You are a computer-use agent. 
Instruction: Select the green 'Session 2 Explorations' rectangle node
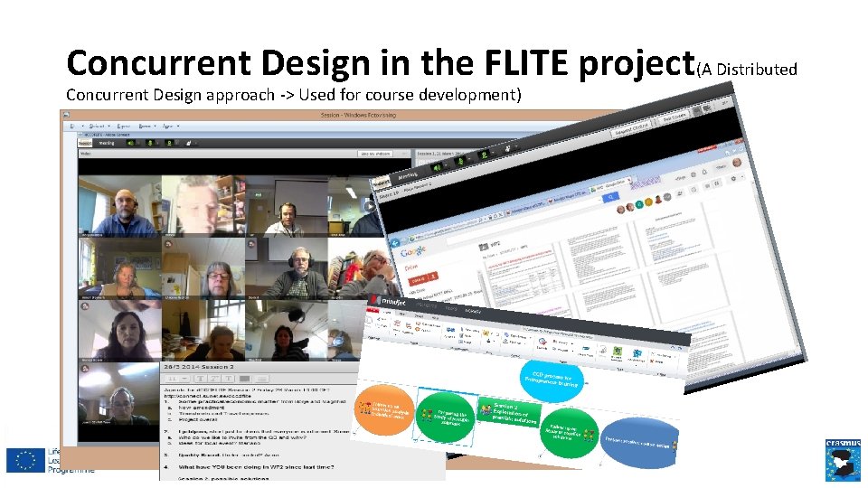pyautogui.click(x=509, y=413)
